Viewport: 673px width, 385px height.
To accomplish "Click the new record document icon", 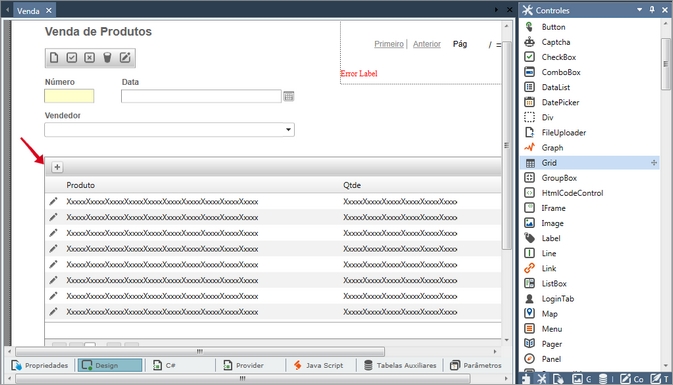I will pyautogui.click(x=54, y=58).
